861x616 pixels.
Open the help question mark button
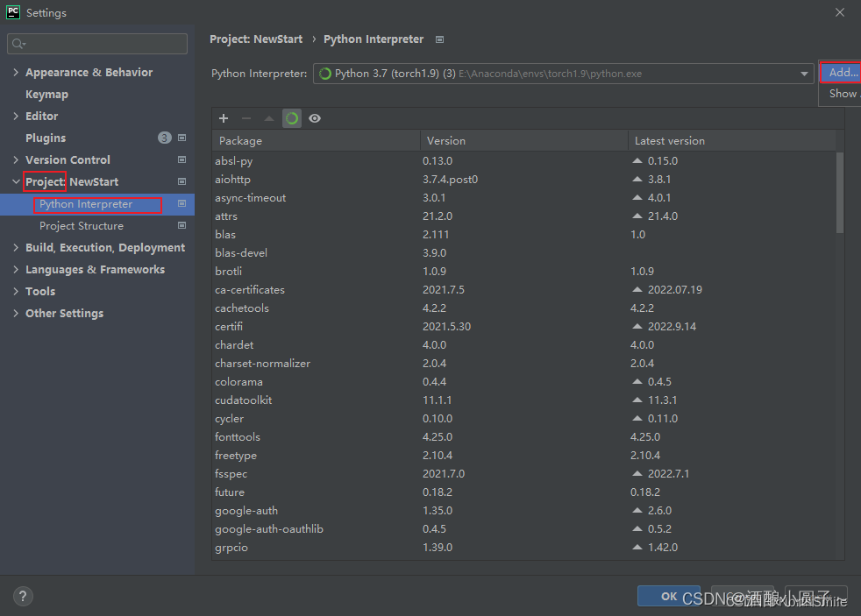(x=23, y=596)
